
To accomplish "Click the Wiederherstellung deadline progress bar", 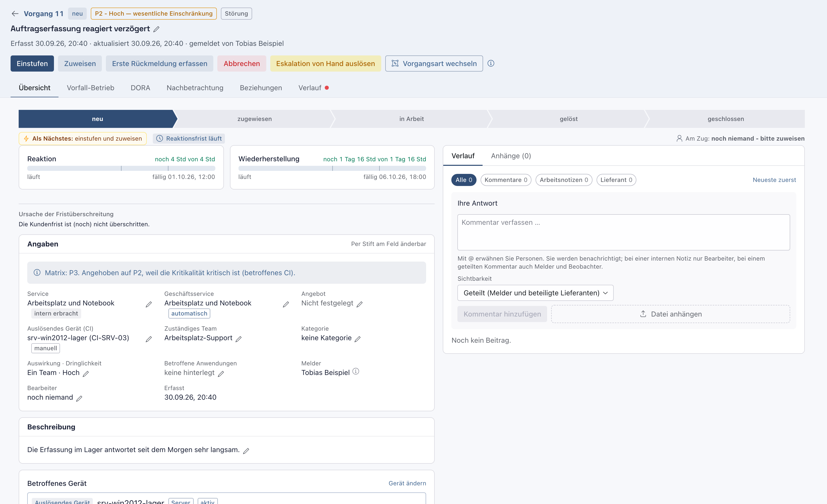I will pyautogui.click(x=332, y=168).
